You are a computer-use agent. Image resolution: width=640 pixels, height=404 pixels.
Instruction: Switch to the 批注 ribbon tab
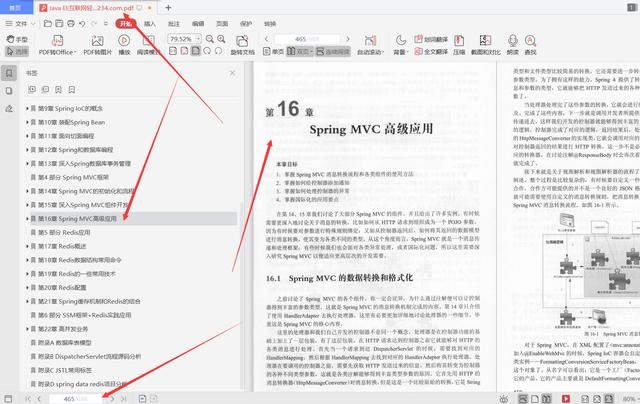pyautogui.click(x=174, y=24)
